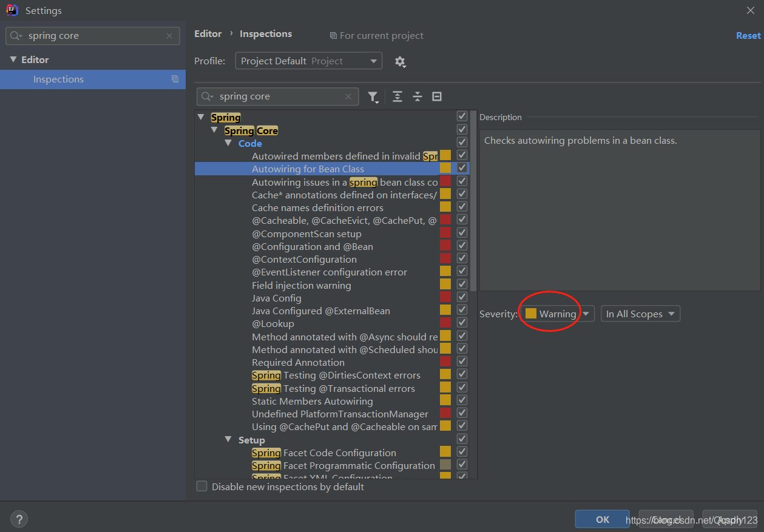764x532 pixels.
Task: Click the OK button
Action: coord(603,519)
